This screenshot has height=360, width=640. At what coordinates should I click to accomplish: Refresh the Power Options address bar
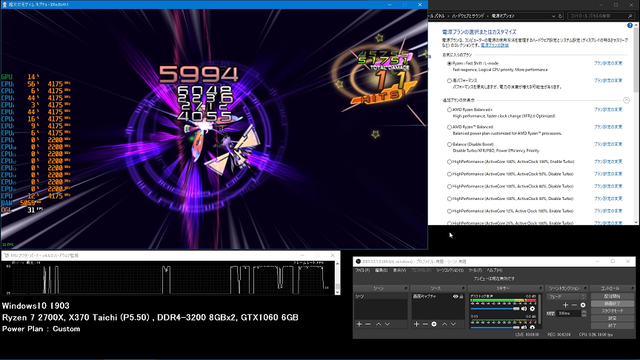pos(560,16)
